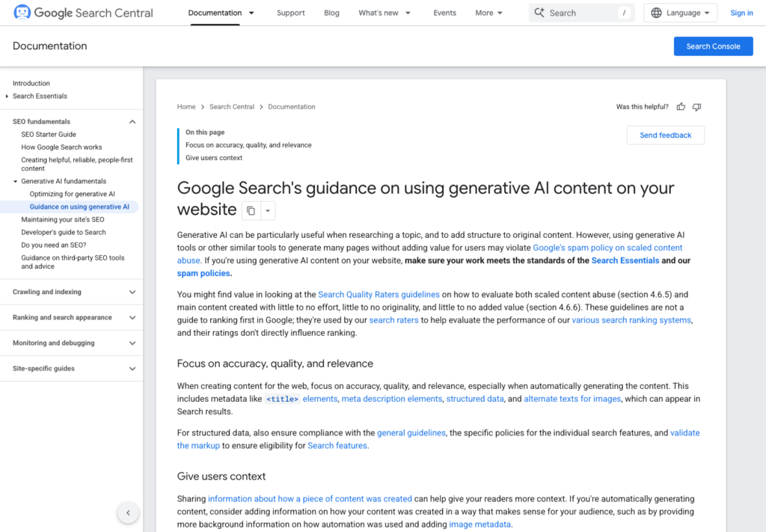Open information about how content was created link
Screen dimensions: 766x532
coord(310,499)
